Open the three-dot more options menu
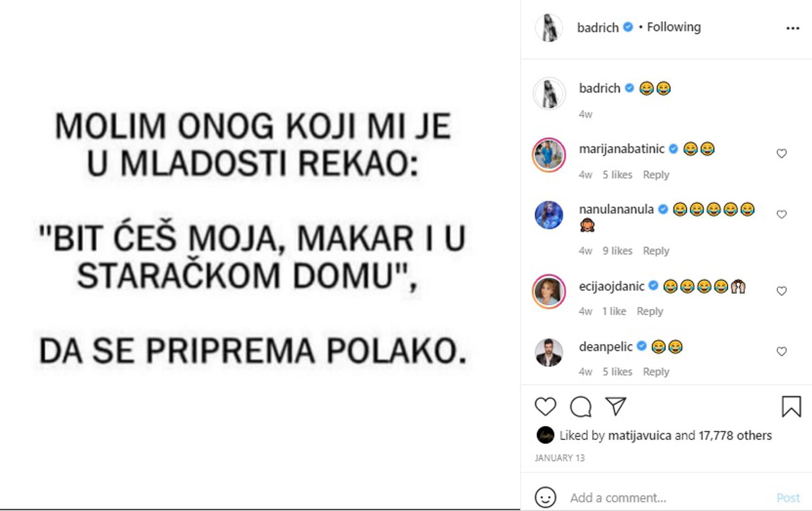This screenshot has height=511, width=812. (x=793, y=28)
